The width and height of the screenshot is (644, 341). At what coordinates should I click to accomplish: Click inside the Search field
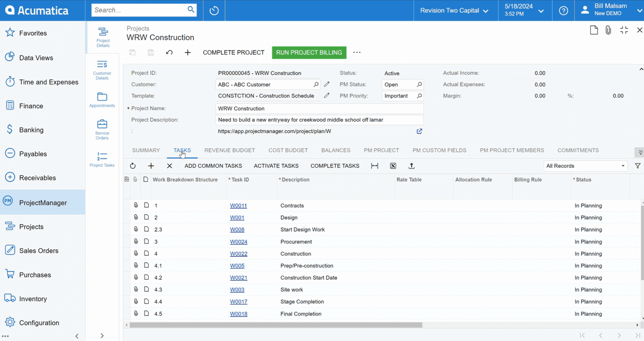(x=138, y=10)
